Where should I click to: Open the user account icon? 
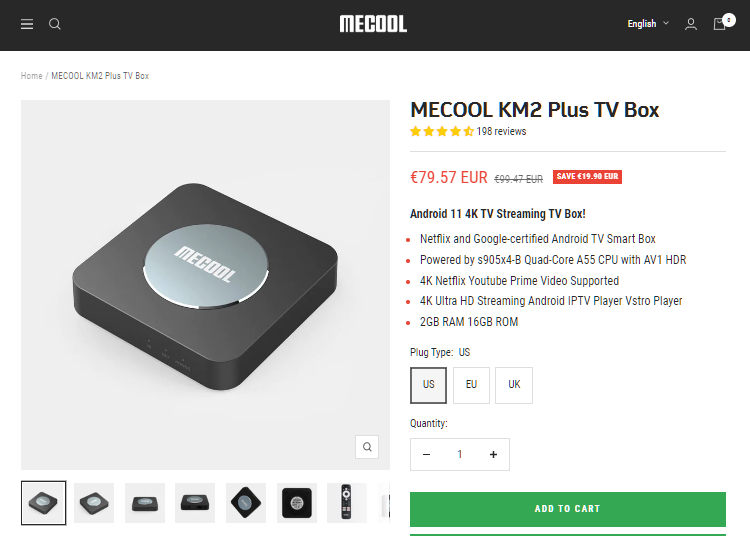pyautogui.click(x=691, y=24)
